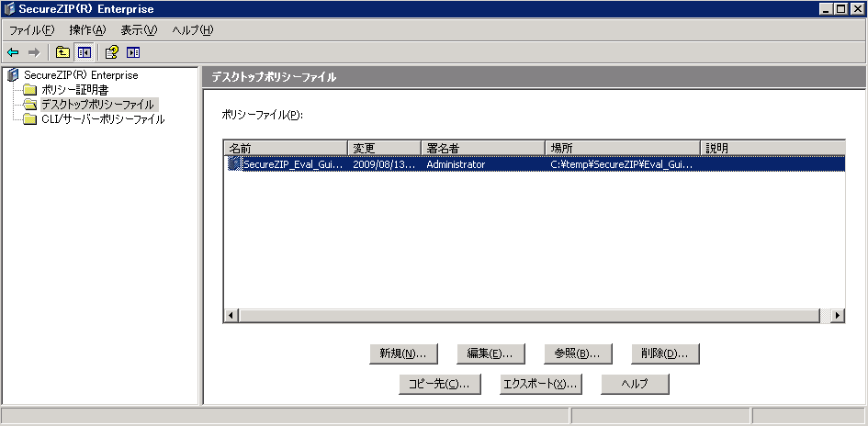
Task: Toggle the Show/Hide action pane icon
Action: (133, 52)
